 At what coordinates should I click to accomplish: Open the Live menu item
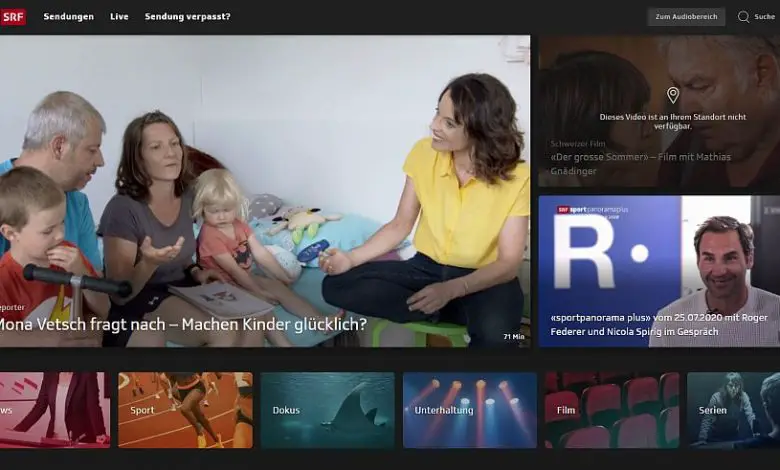(119, 16)
